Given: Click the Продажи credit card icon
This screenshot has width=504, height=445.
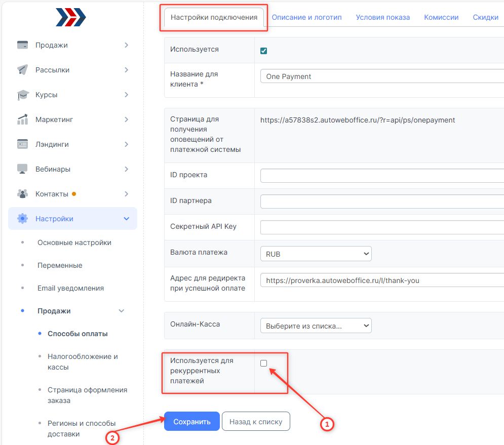Looking at the screenshot, I should pos(22,45).
